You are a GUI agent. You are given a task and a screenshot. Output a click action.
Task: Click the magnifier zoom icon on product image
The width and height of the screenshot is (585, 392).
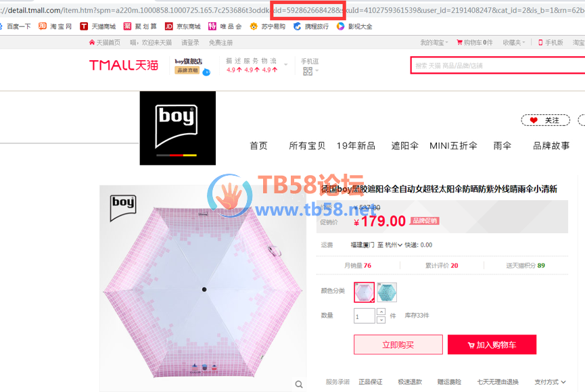click(x=299, y=384)
